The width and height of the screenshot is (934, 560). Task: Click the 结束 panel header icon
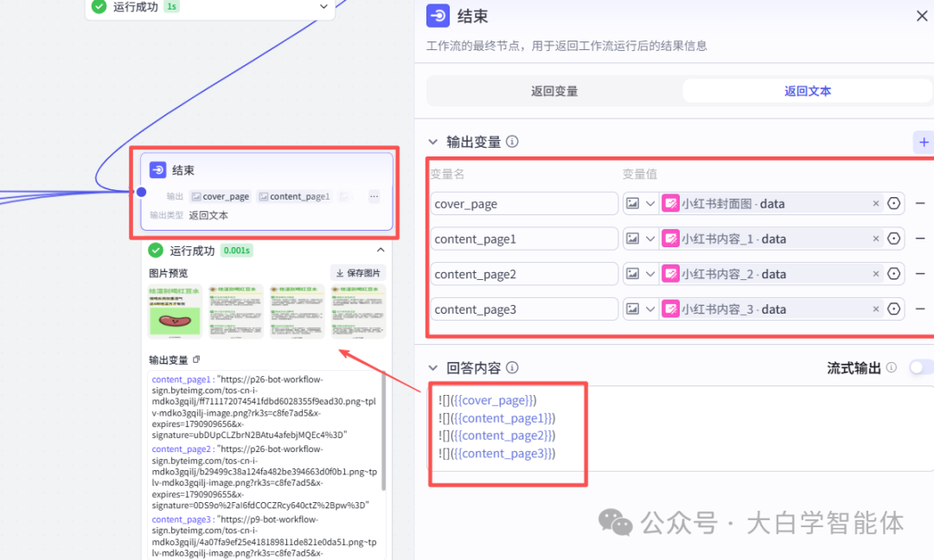coord(438,16)
